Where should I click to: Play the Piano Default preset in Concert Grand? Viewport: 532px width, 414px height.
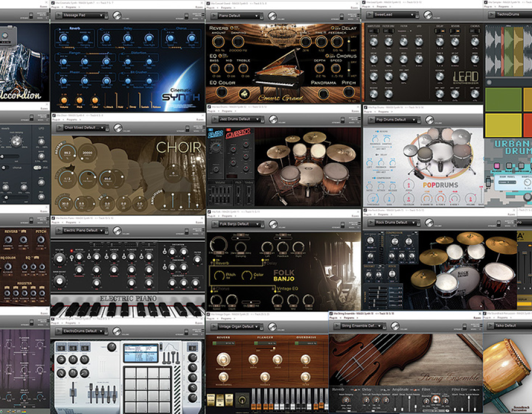(214, 15)
